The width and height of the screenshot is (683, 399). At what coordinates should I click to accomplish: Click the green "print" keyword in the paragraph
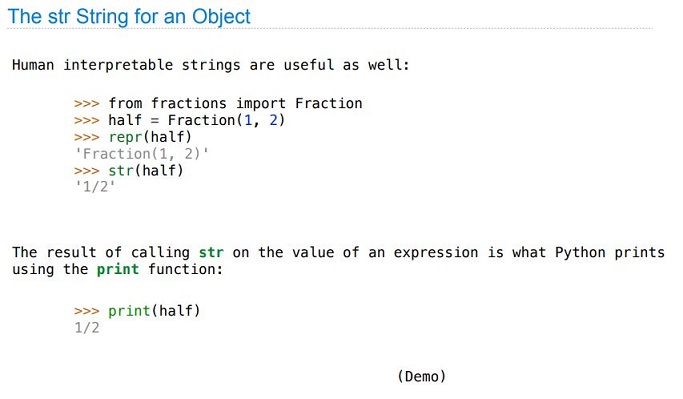coord(118,269)
